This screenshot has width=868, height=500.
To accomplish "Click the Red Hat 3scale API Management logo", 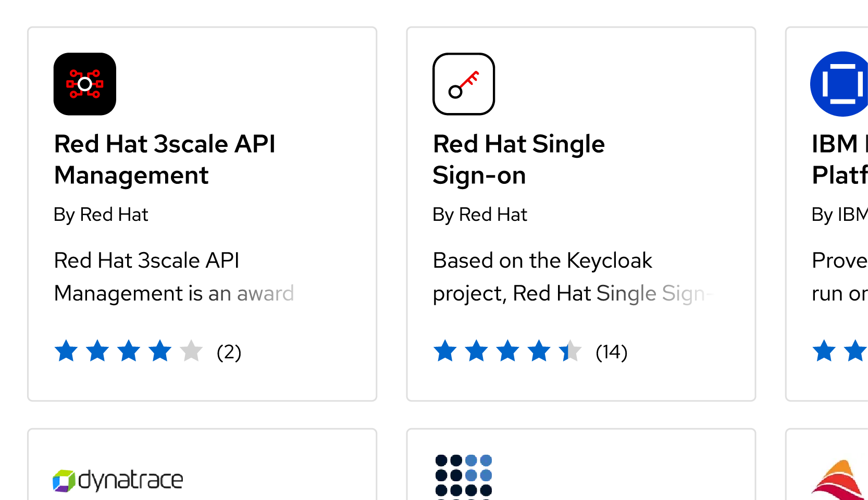I will tap(85, 84).
